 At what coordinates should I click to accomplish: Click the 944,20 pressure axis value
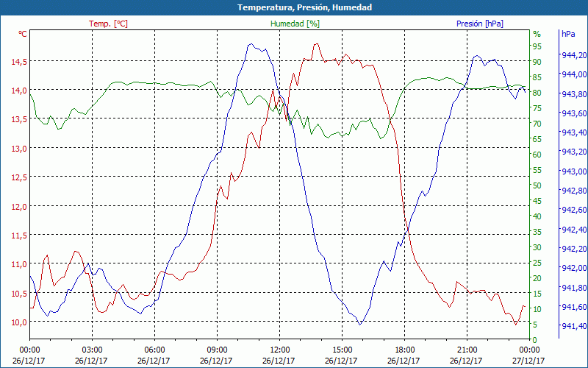574,55
